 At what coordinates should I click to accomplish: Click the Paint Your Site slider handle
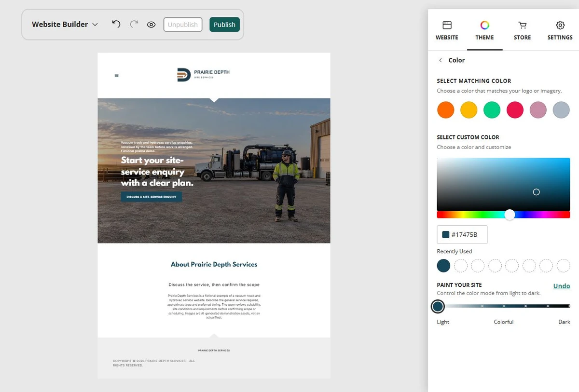tap(438, 306)
